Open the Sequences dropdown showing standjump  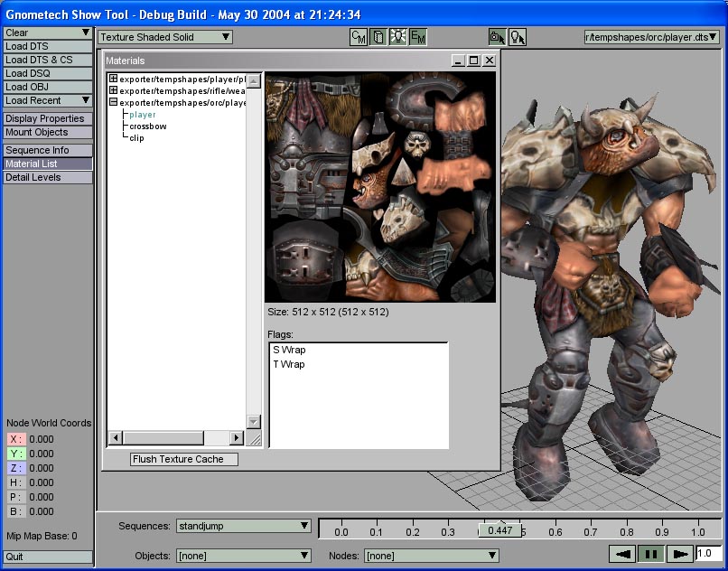coord(243,526)
